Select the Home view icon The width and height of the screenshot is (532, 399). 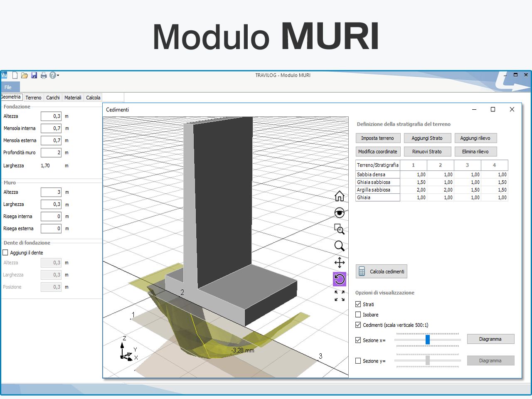point(340,196)
